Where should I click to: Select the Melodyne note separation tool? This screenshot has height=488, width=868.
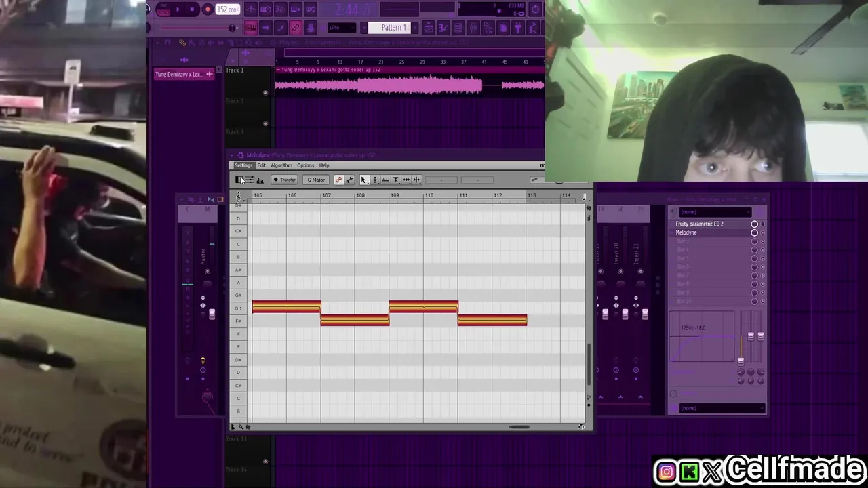416,180
